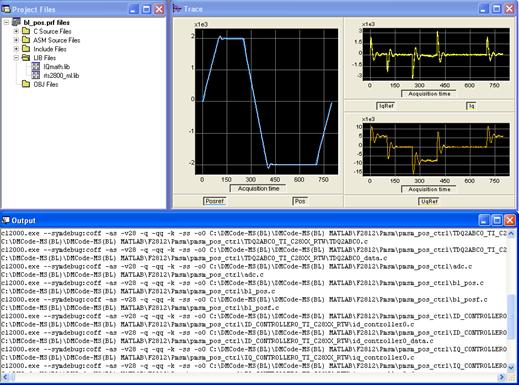Expand the Include Files folder

point(16,49)
